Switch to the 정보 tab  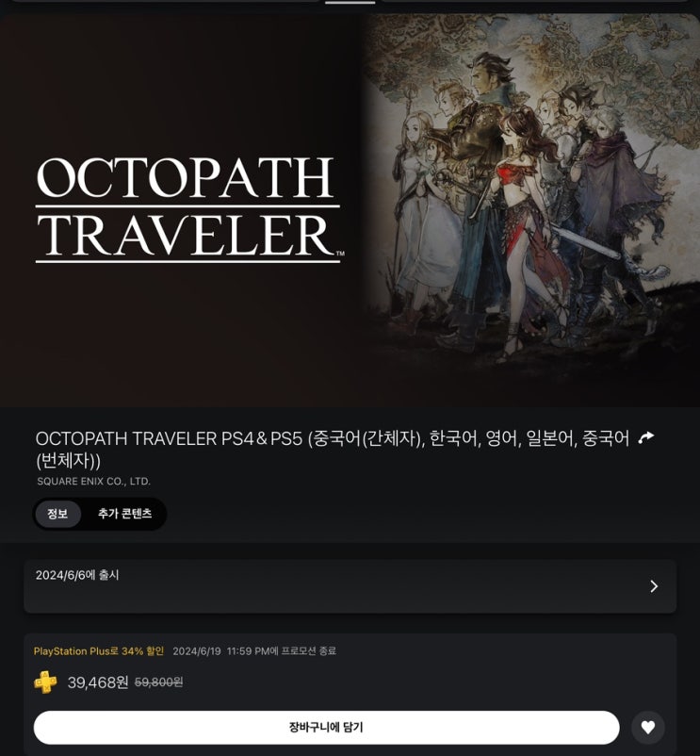click(x=57, y=514)
